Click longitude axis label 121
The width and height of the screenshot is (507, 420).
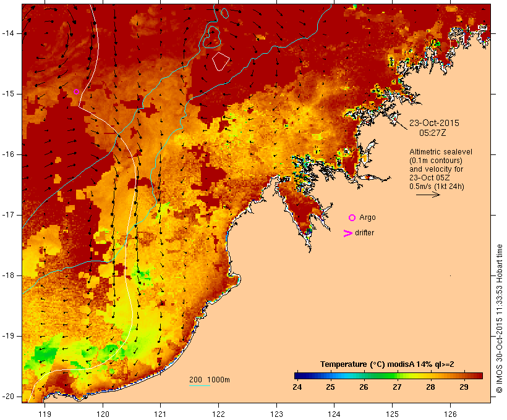point(160,414)
